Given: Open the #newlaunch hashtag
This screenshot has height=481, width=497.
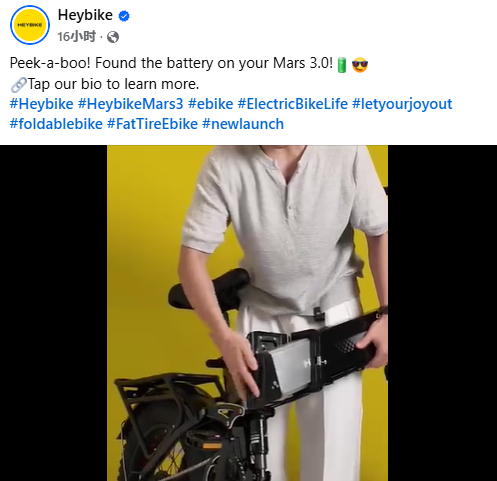Looking at the screenshot, I should point(243,124).
